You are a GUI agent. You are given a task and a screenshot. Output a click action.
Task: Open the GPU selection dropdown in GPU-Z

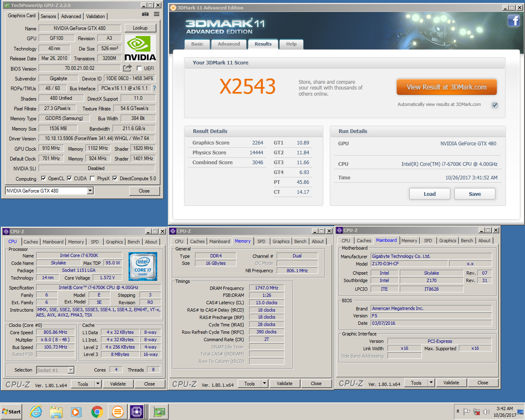point(90,190)
